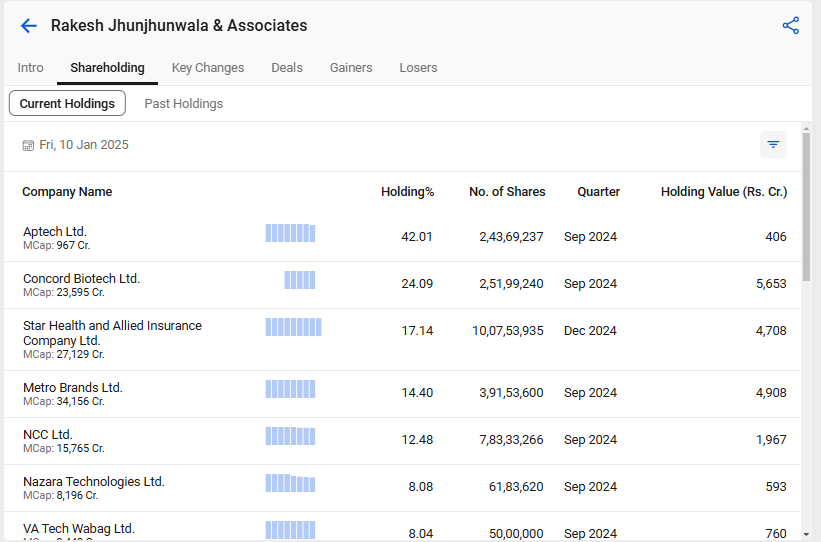Show Past Holdings
The width and height of the screenshot is (821, 542).
tap(184, 104)
